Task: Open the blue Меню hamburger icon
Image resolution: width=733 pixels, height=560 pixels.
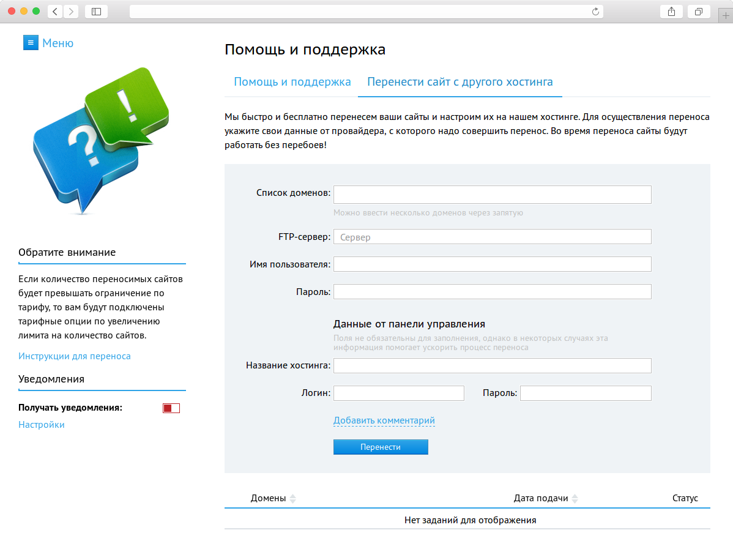Action: tap(31, 43)
